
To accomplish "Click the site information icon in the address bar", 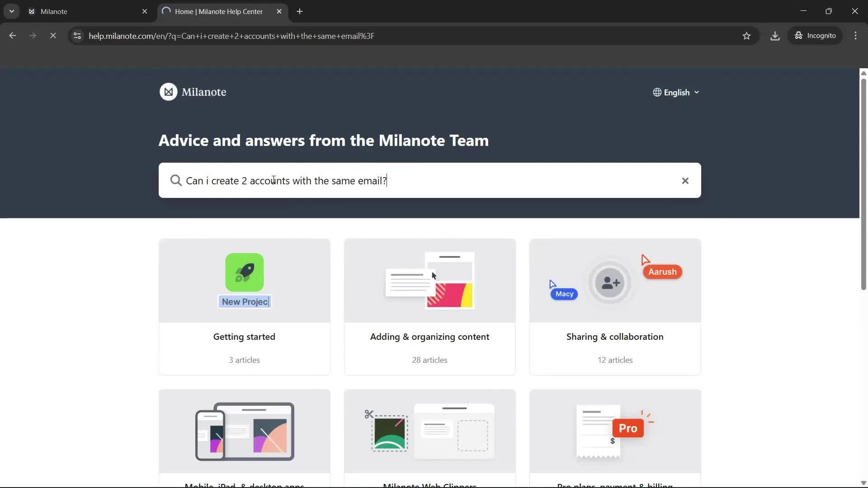I will (x=77, y=36).
